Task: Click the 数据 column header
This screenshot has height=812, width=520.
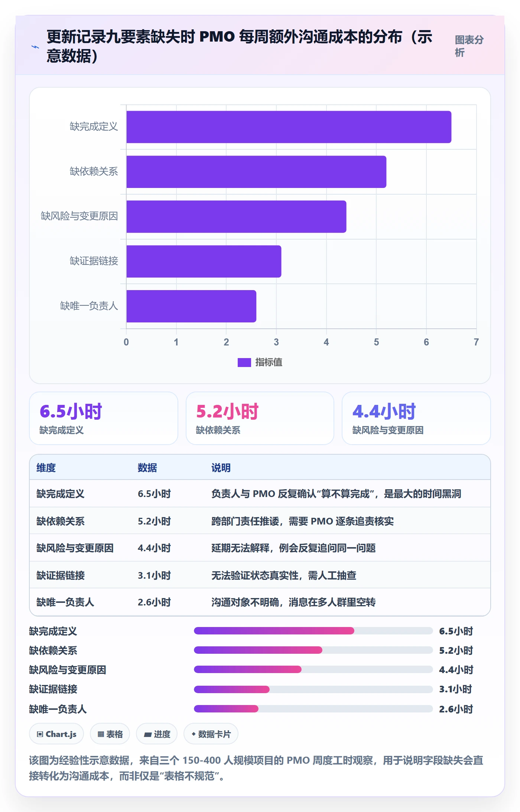Action: tap(147, 468)
